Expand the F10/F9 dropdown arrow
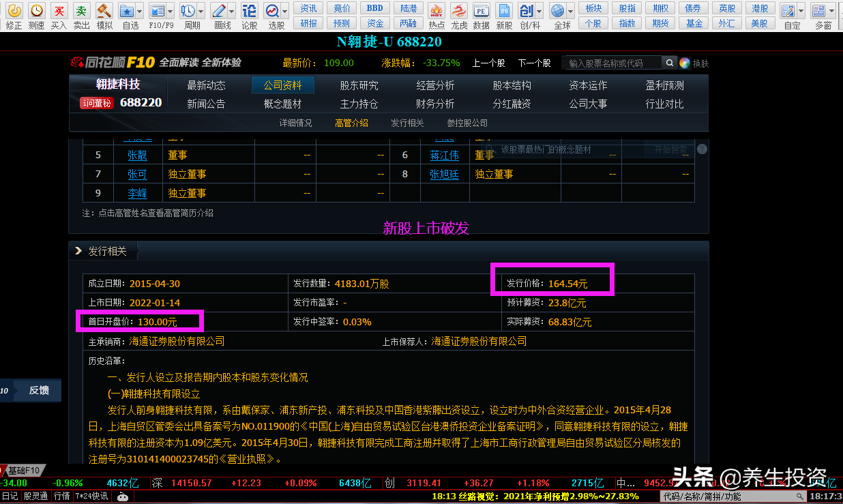The image size is (843, 504). coord(170,12)
